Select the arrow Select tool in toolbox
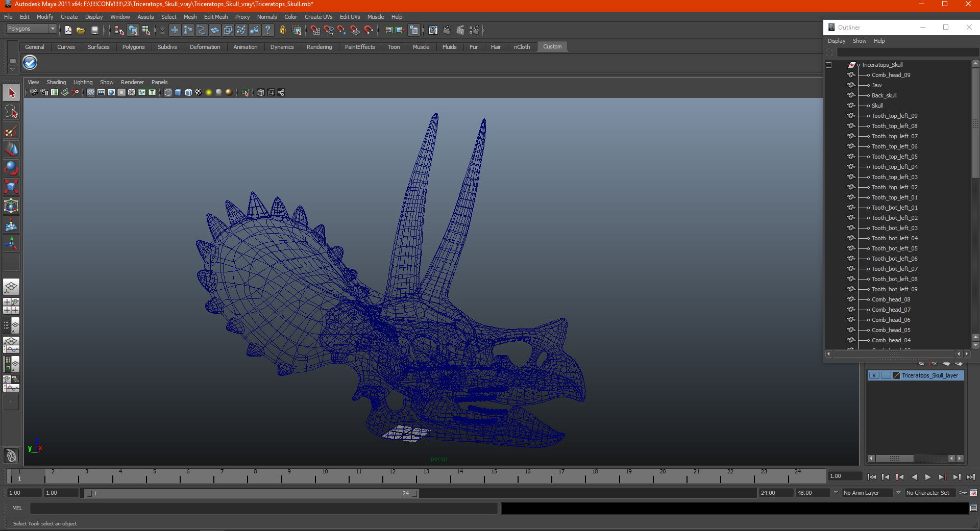Screen dimensions: 980x531 tap(11, 93)
